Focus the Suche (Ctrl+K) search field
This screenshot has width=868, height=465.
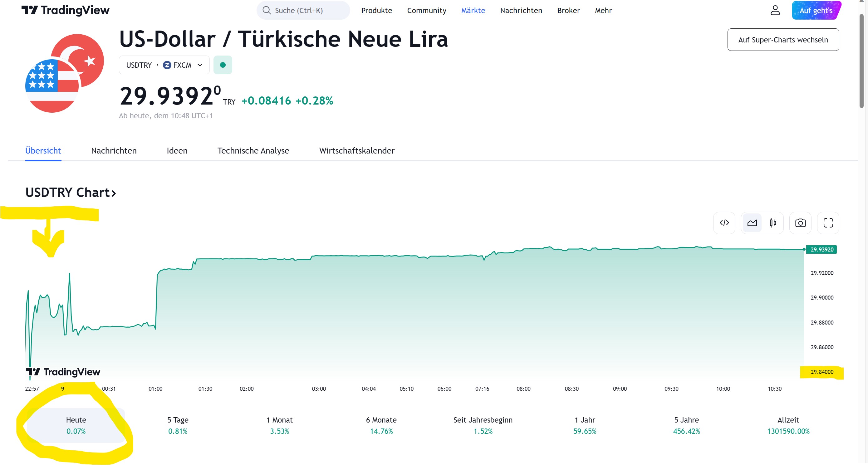coord(303,10)
